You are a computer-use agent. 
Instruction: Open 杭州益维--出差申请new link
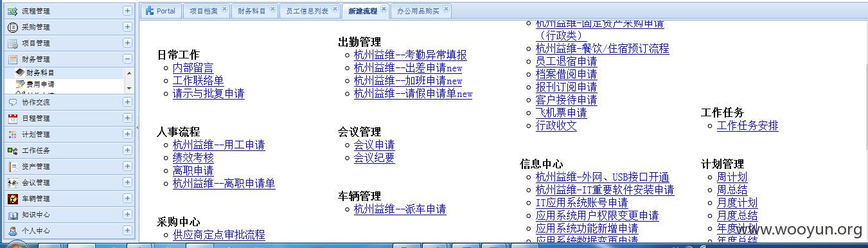pyautogui.click(x=408, y=67)
